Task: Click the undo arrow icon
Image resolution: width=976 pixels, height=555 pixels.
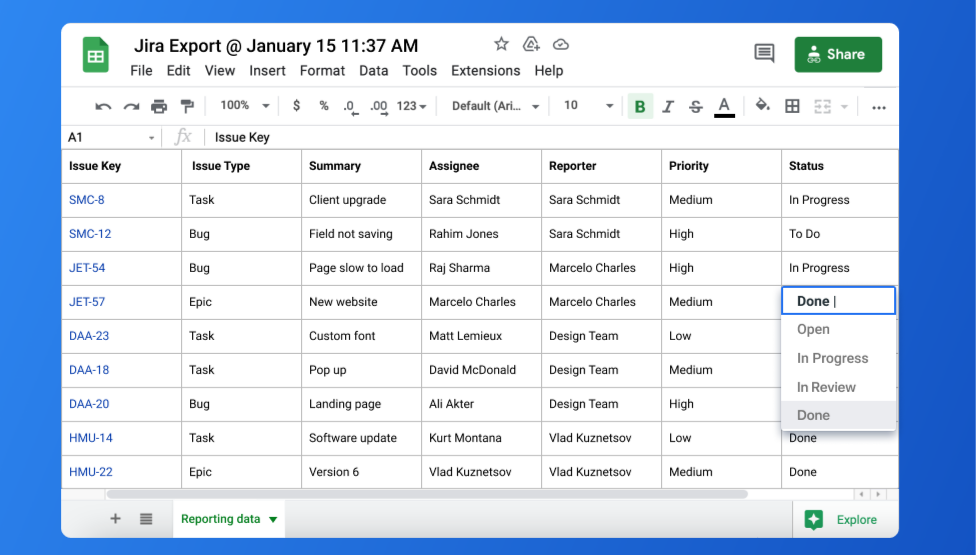Action: (103, 106)
